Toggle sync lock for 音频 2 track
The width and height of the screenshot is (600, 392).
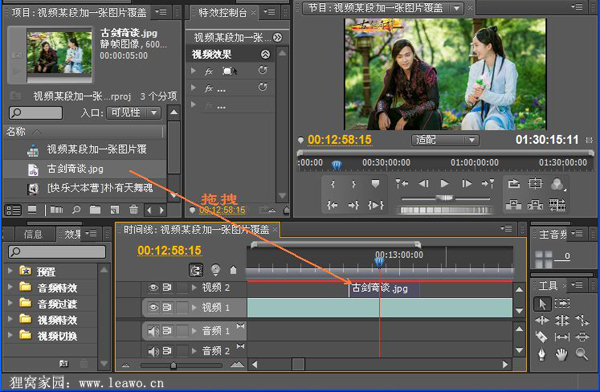pyautogui.click(x=167, y=351)
